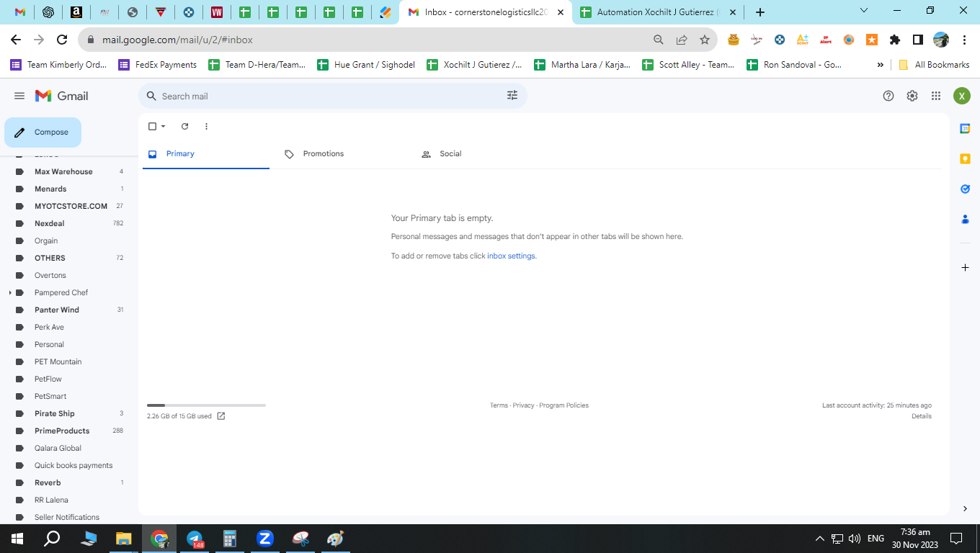Open the volume control in the system tray

(x=855, y=539)
